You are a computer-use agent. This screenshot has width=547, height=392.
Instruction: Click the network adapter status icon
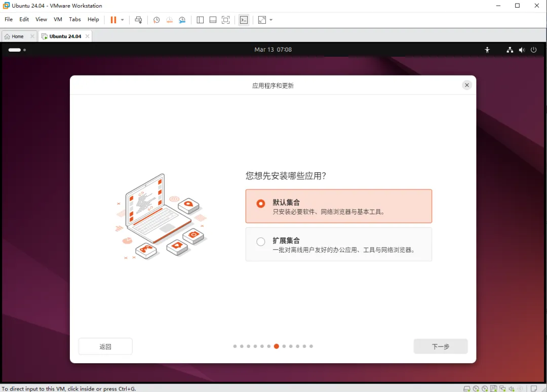coord(503,388)
